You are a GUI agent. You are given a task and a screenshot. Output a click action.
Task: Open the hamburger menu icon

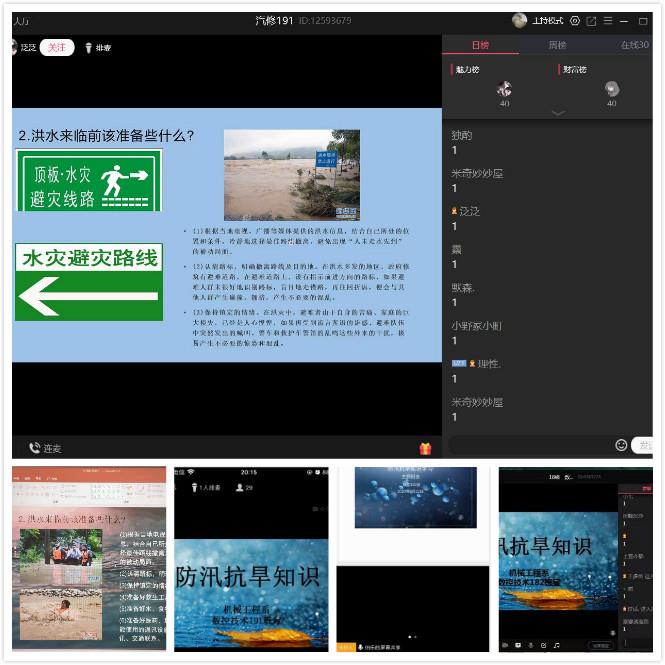(x=607, y=21)
